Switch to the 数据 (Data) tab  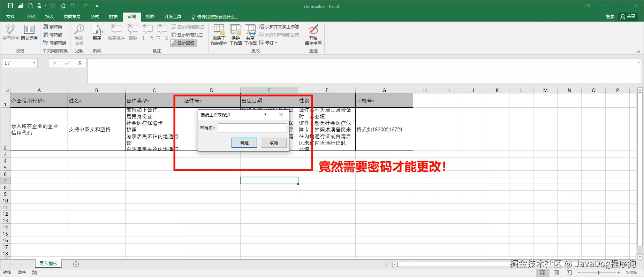coord(113,17)
